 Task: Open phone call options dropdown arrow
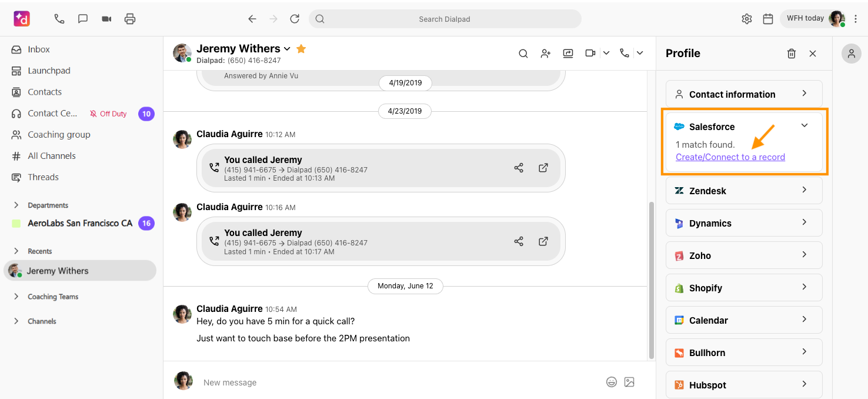[640, 53]
